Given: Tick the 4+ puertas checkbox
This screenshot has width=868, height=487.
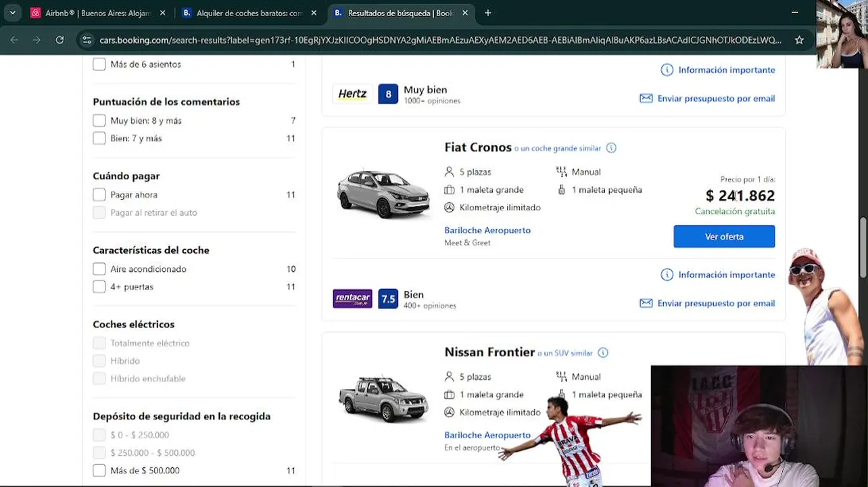Looking at the screenshot, I should click(x=99, y=287).
